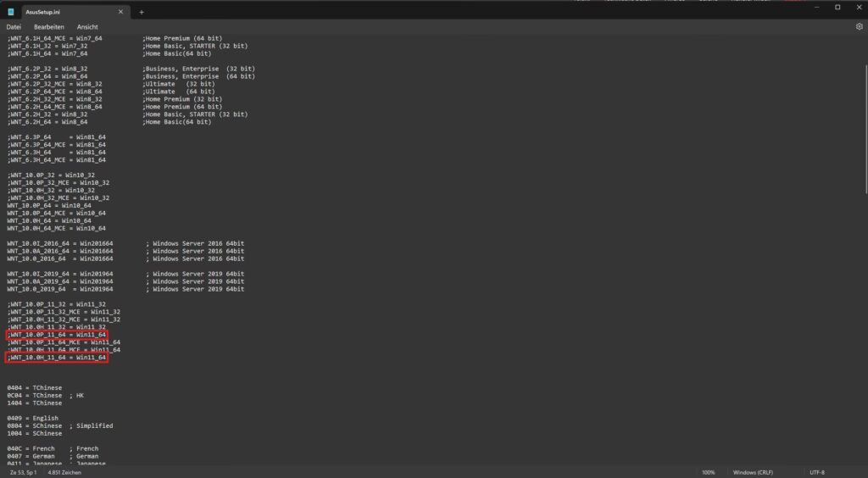Place cursor in highlighted WNT_10.0H_11_64 line
Screen dimensions: 868x478
click(57, 358)
